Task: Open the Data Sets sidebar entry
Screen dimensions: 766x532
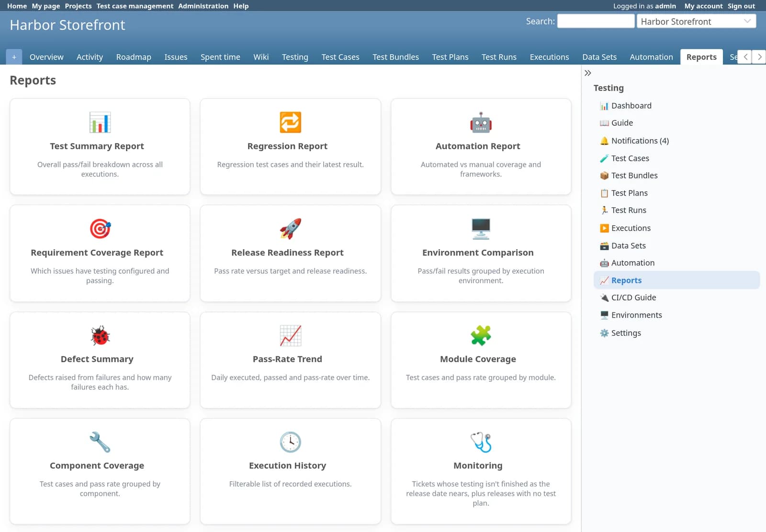Action: (628, 246)
